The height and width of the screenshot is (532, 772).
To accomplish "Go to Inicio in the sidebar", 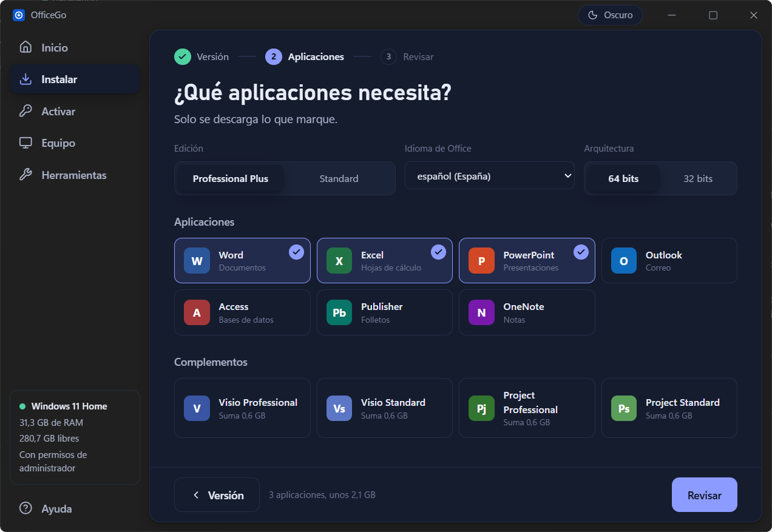I will click(x=75, y=47).
